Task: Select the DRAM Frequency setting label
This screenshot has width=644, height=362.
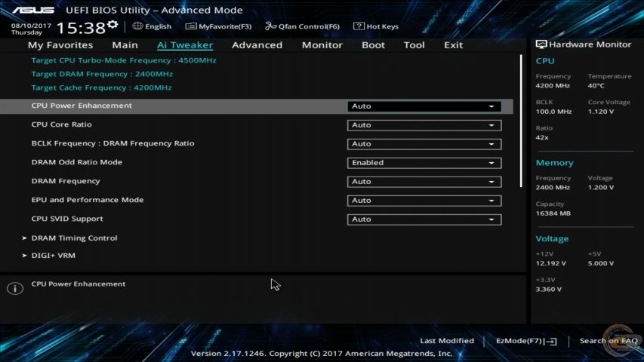Action: pyautogui.click(x=66, y=181)
